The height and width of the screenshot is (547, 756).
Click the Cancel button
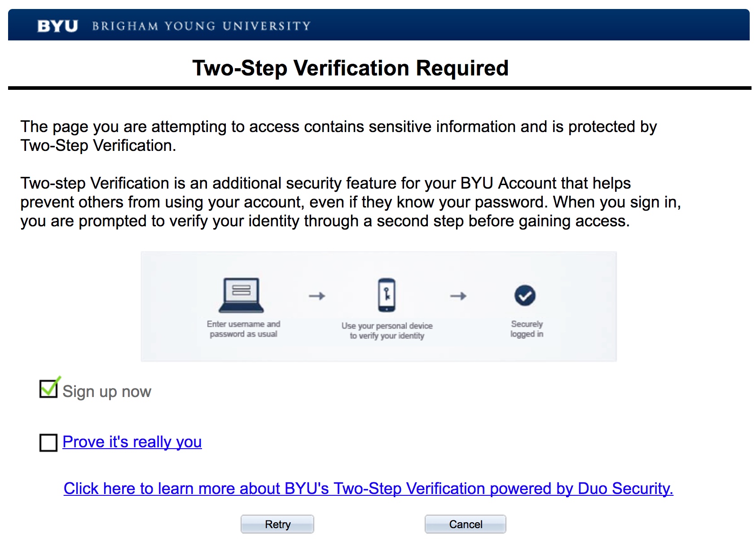[x=466, y=524]
